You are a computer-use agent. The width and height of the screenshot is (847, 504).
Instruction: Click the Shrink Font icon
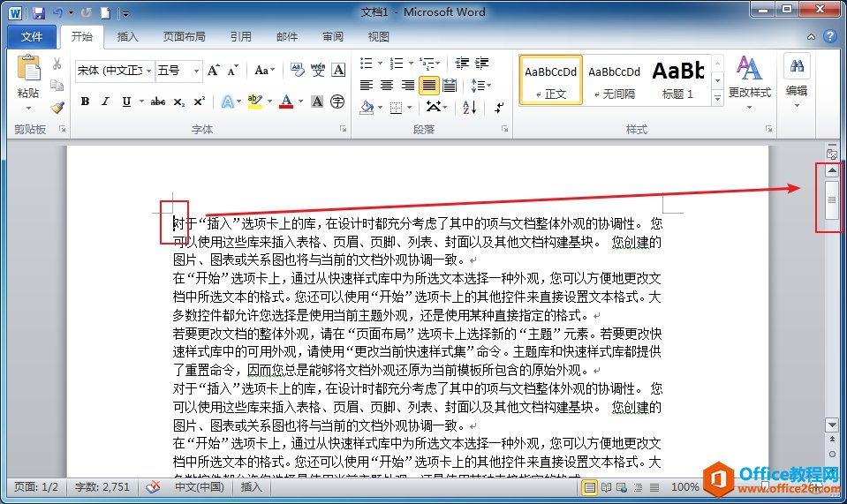pyautogui.click(x=233, y=70)
